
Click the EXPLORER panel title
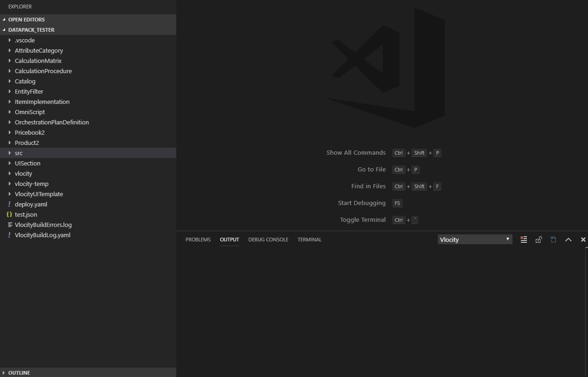[x=20, y=7]
